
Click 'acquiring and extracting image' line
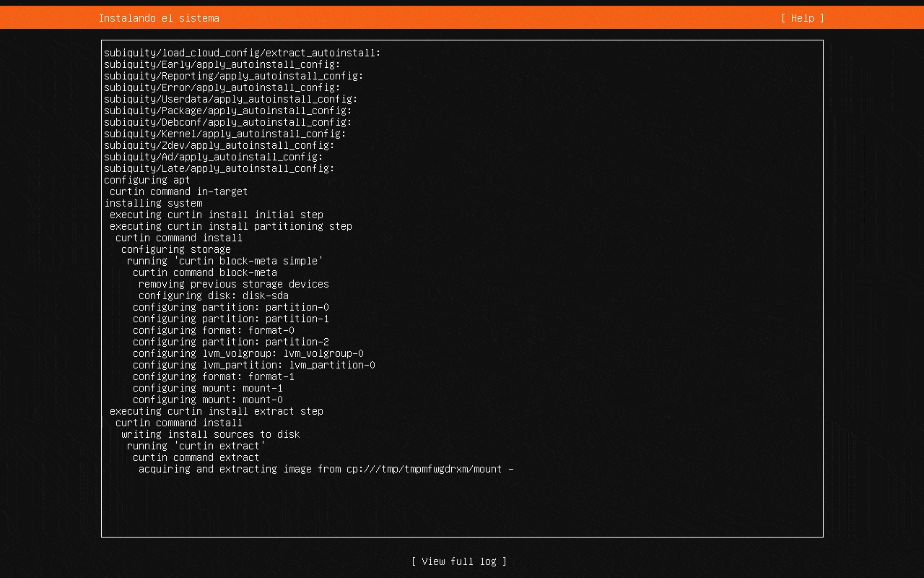click(326, 469)
